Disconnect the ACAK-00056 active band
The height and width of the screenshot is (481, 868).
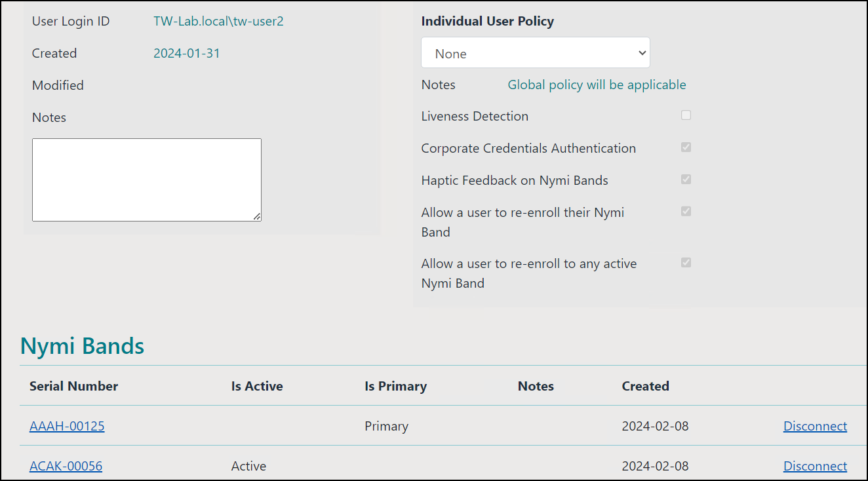click(815, 466)
